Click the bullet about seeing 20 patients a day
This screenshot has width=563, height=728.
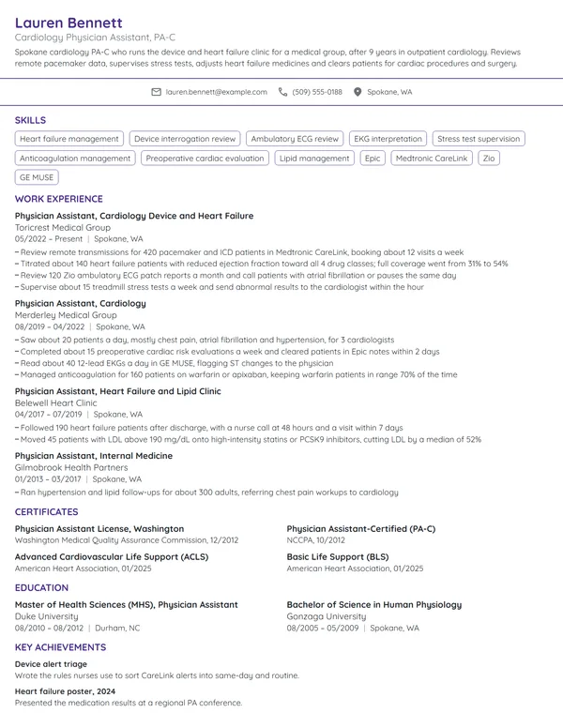205,340
